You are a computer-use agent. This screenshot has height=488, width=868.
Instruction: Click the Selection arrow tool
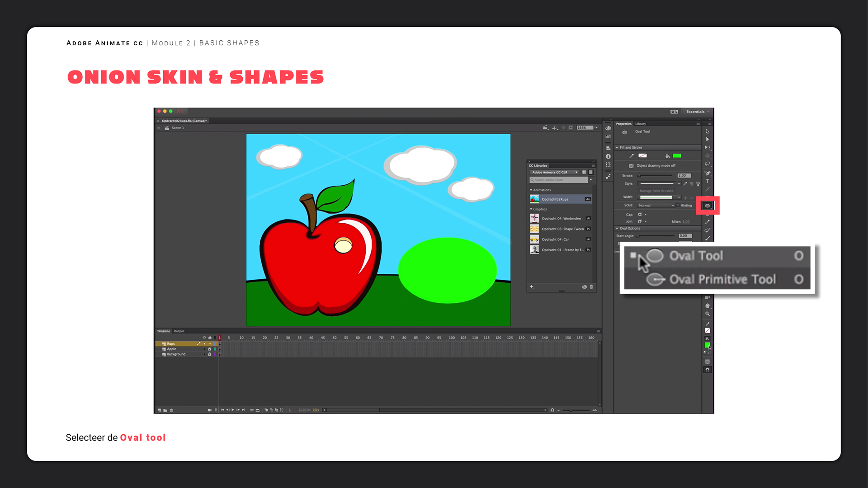pos(708,131)
